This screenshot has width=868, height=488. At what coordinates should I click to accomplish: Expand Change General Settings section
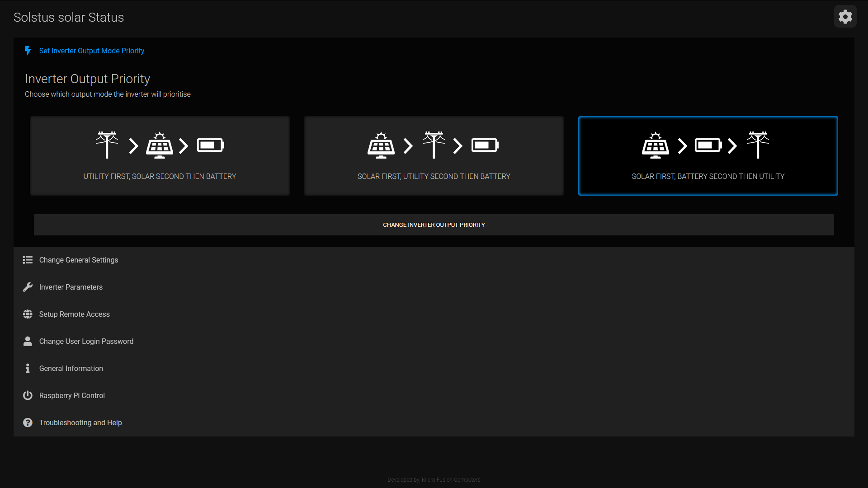point(78,260)
